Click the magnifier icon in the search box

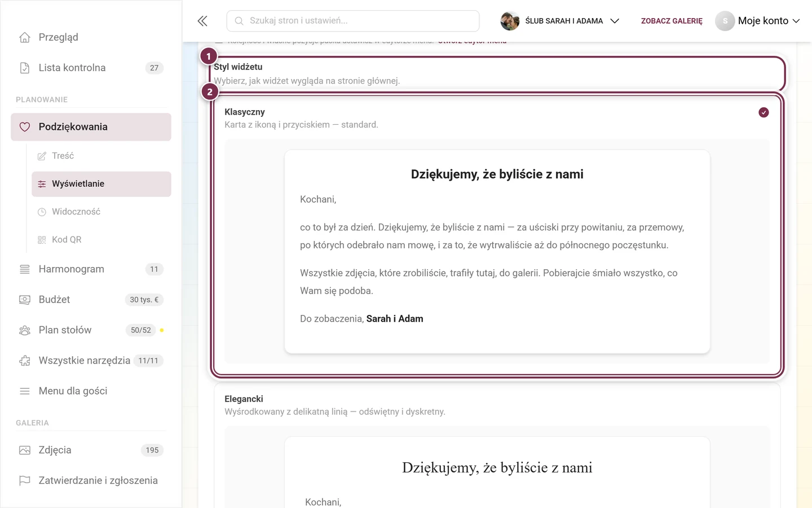click(239, 21)
